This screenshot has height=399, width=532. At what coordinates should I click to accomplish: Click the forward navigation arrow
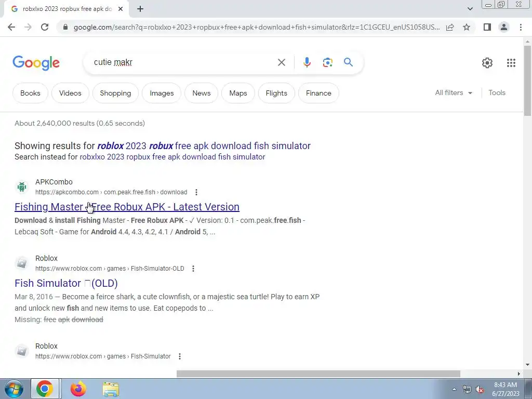[x=28, y=27]
